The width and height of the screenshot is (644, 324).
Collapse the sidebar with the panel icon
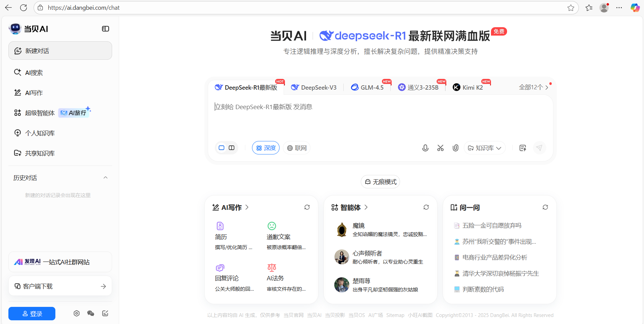[105, 29]
